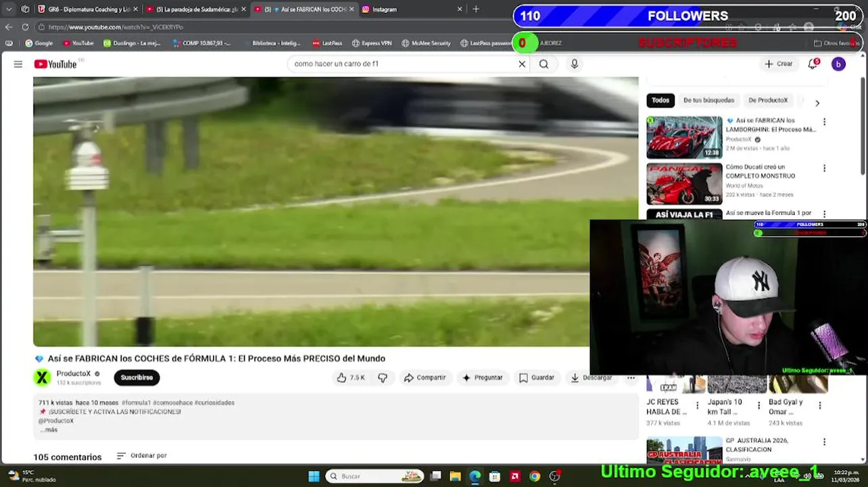Viewport: 868px width, 487px height.
Task: Open the Windows Start menu
Action: pyautogui.click(x=314, y=476)
